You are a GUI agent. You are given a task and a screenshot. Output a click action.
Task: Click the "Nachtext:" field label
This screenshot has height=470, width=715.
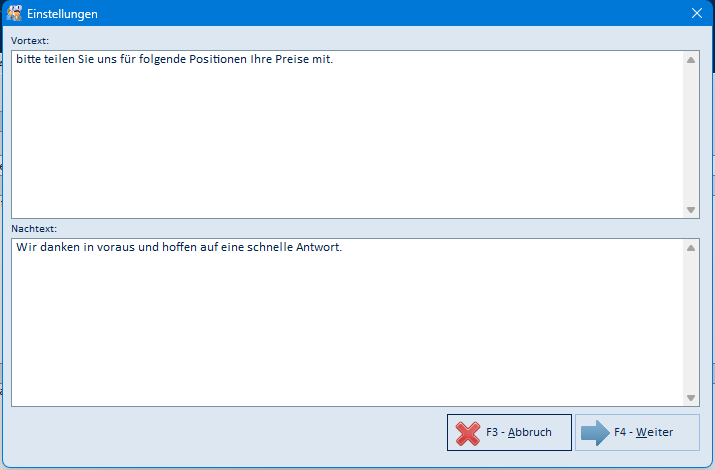pos(34,228)
